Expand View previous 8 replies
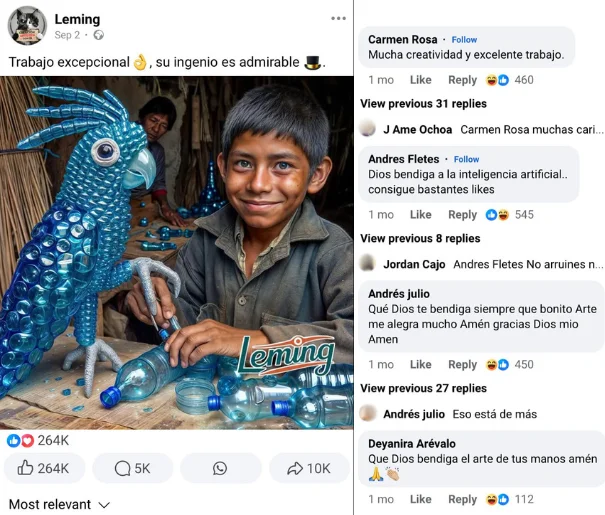Viewport: 605px width, 515px height. tap(420, 239)
